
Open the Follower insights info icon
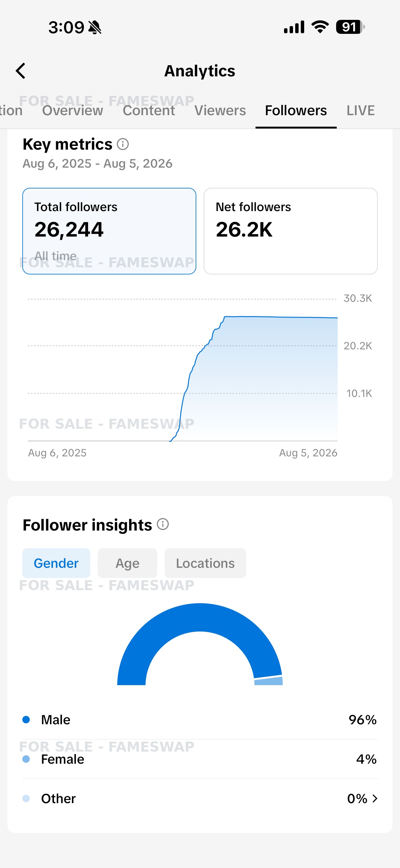click(x=163, y=524)
